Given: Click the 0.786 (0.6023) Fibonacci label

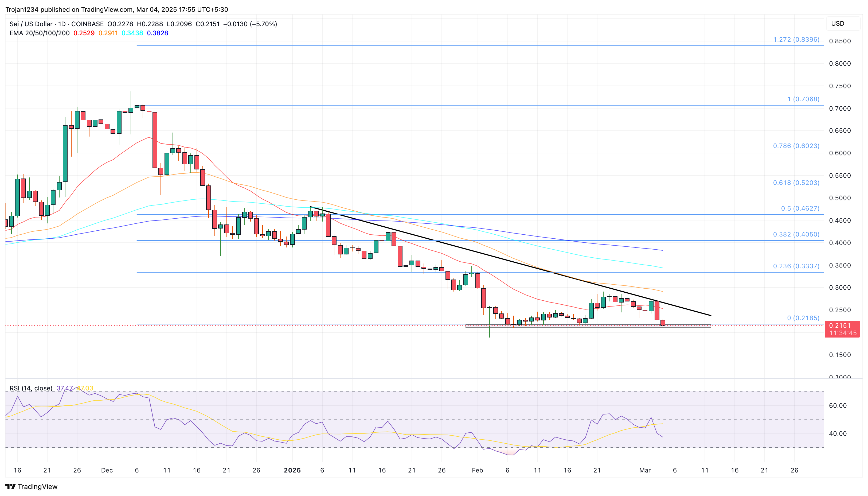Looking at the screenshot, I should point(796,146).
